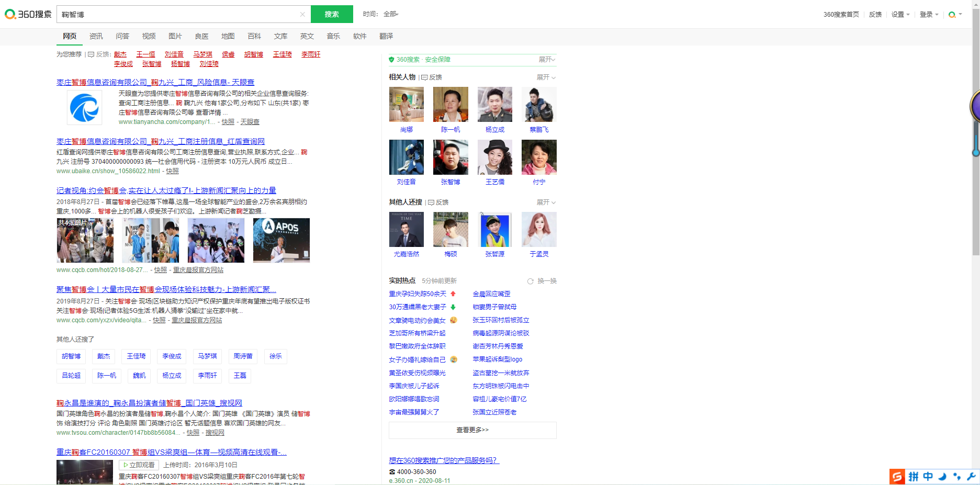Click the 拼 pinyin mode icon
This screenshot has width=980, height=485.
914,476
